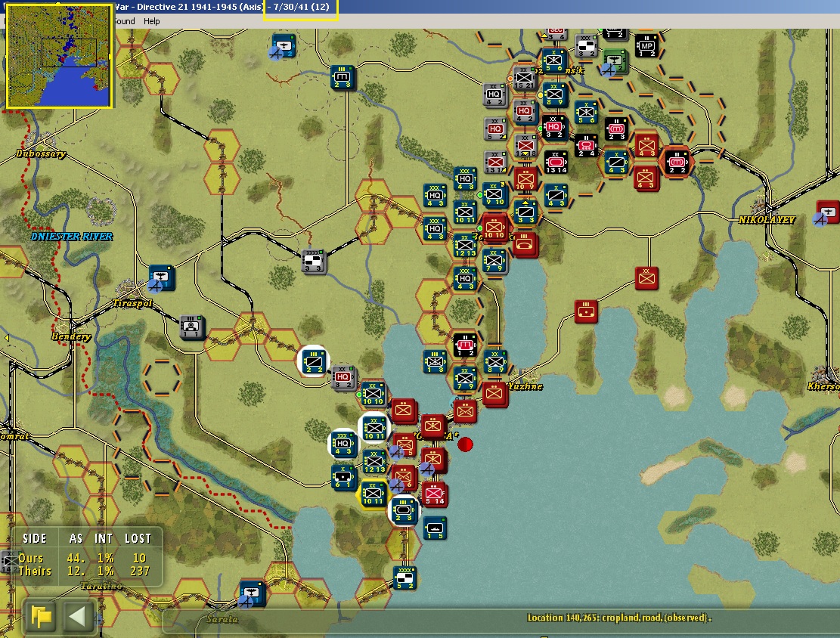Screen dimensions: 840x638
Task: Select black unit 1 2 north of Yuzhne
Action: coord(464,345)
